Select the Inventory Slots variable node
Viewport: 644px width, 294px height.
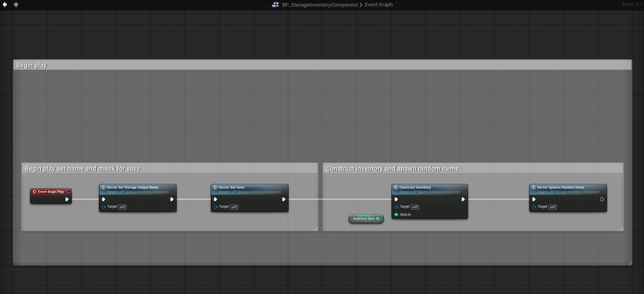363,219
